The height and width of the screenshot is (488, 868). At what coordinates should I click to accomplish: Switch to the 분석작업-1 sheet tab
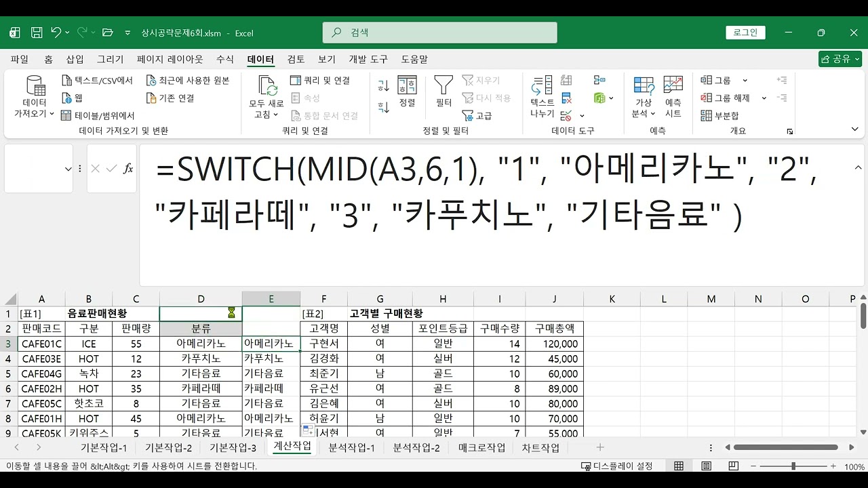[x=351, y=448]
